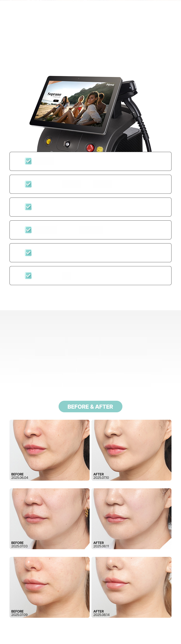The width and height of the screenshot is (181, 644).
Task: Click the Alma logo on the device screen
Action: tap(110, 85)
